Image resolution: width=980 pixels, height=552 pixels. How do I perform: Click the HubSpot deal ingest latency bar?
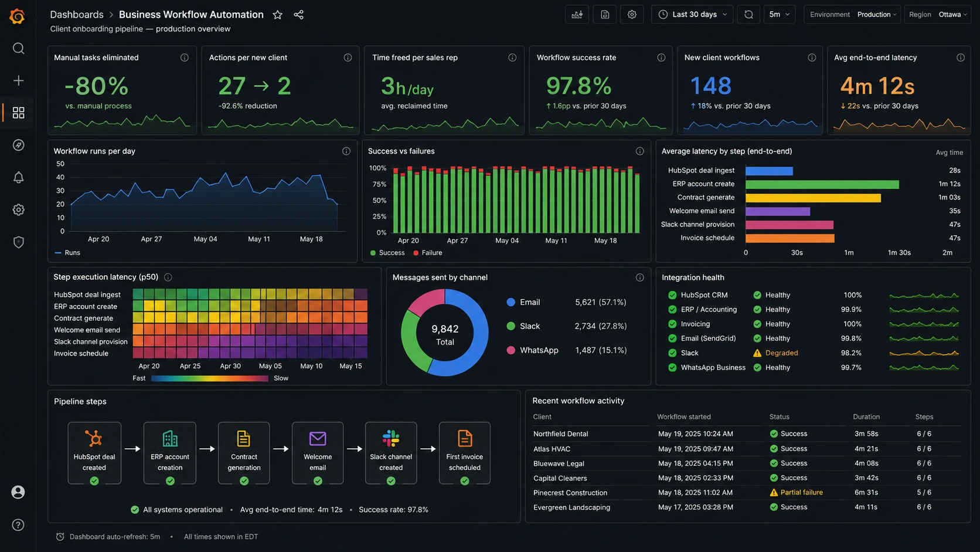pyautogui.click(x=769, y=171)
